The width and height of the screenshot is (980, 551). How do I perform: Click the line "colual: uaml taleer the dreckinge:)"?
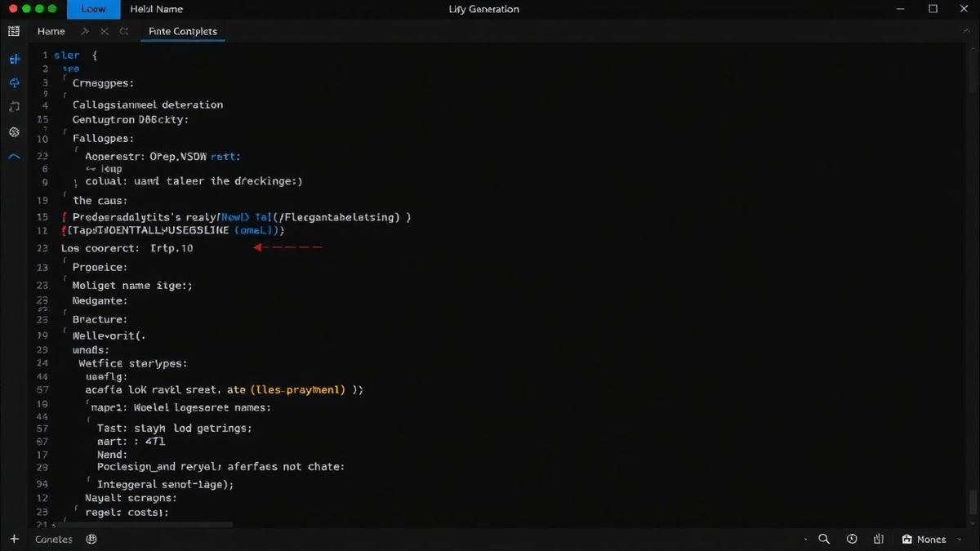[194, 181]
